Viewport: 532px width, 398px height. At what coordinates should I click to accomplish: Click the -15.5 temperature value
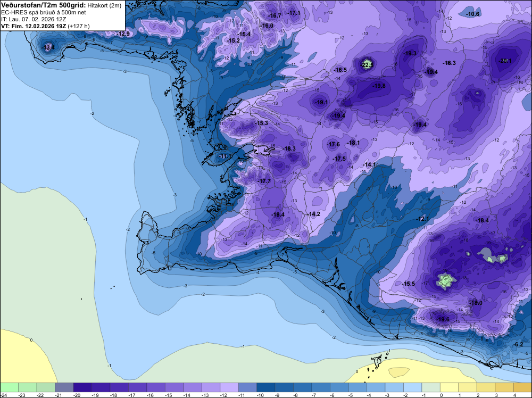coord(408,284)
